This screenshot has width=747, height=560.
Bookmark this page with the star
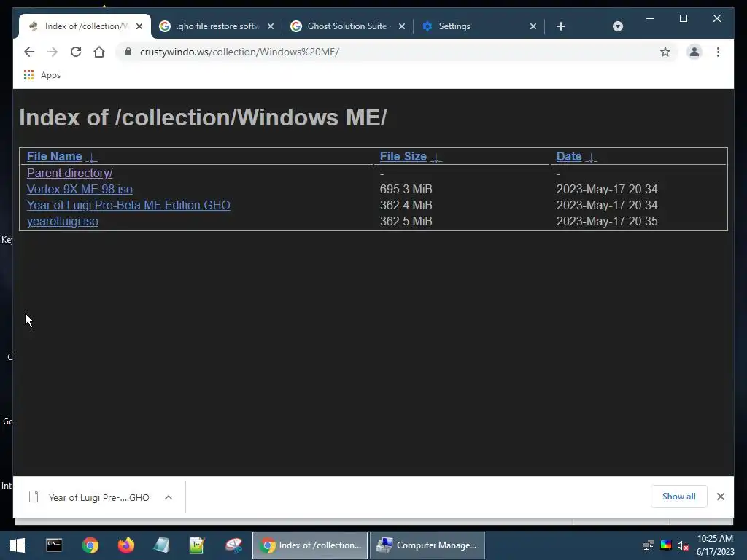pos(665,52)
